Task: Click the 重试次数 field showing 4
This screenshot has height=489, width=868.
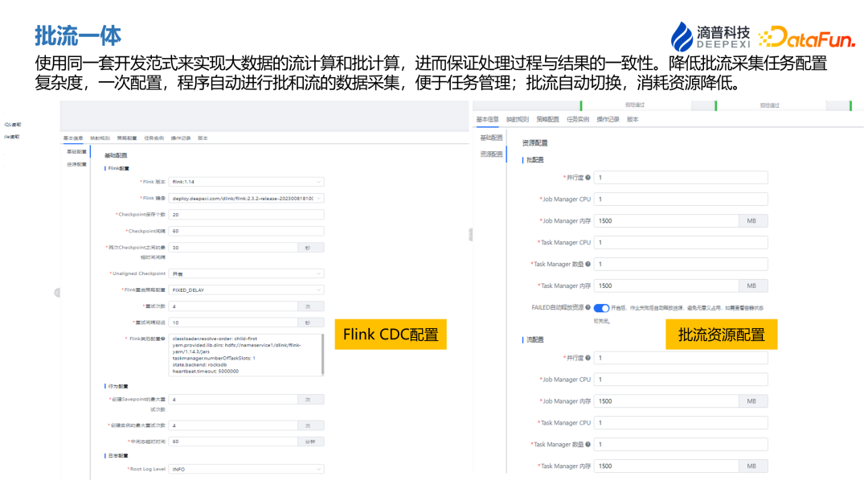Action: click(234, 306)
